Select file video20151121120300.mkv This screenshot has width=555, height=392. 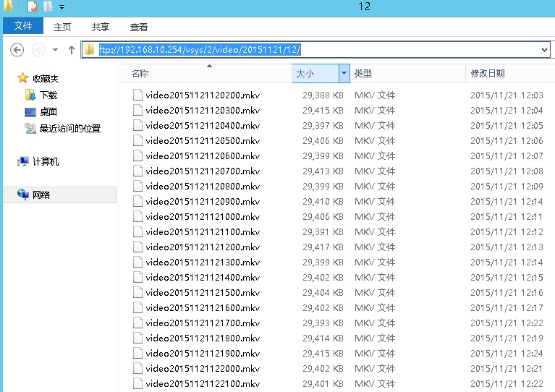[x=203, y=110]
